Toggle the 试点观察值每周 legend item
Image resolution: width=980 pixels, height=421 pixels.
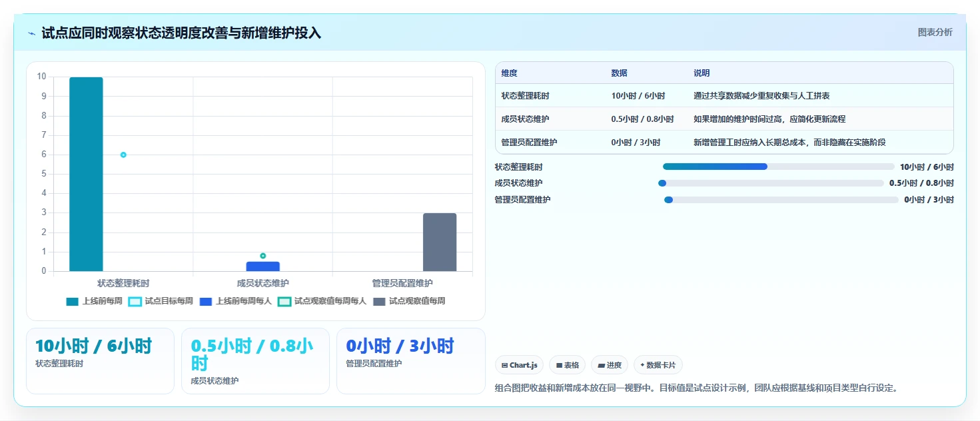[408, 301]
